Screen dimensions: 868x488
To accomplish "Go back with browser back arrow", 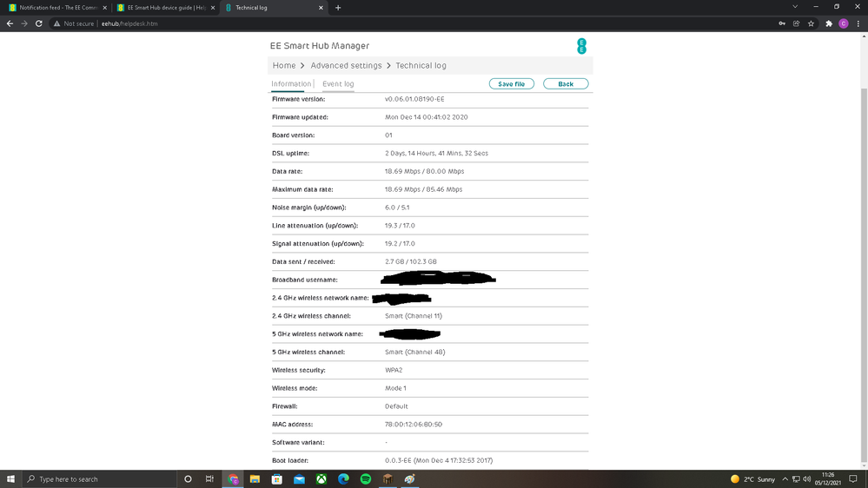I will click(10, 23).
